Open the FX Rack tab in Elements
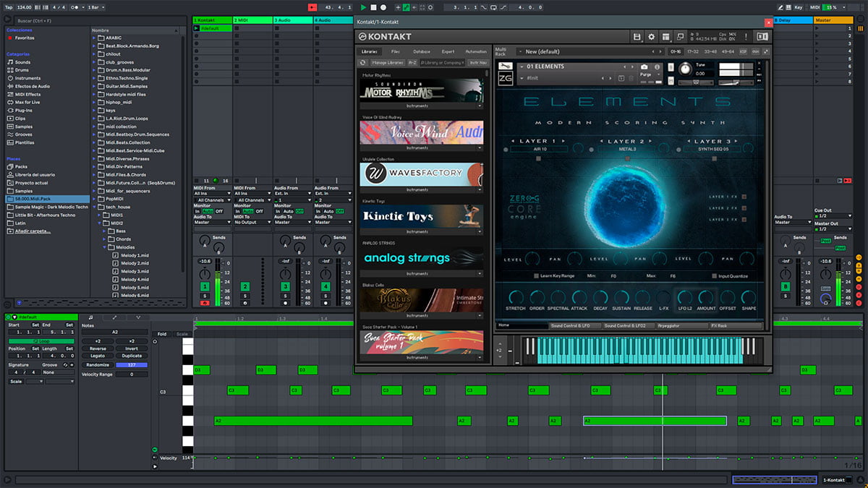Screen dimensions: 868x488 (735, 326)
